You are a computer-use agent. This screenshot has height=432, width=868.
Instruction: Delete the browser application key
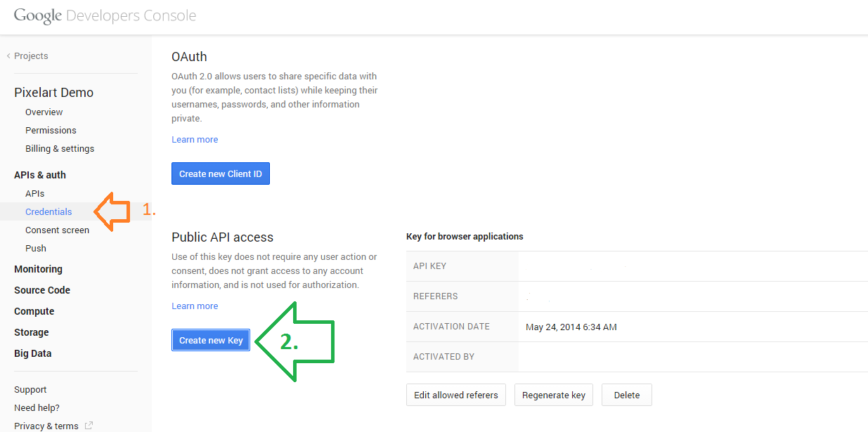click(627, 395)
